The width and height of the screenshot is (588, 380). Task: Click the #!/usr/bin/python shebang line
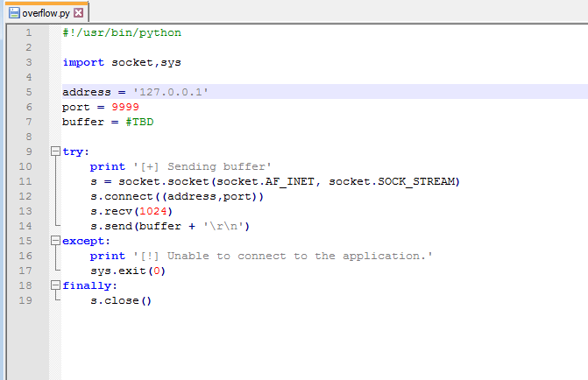(122, 32)
